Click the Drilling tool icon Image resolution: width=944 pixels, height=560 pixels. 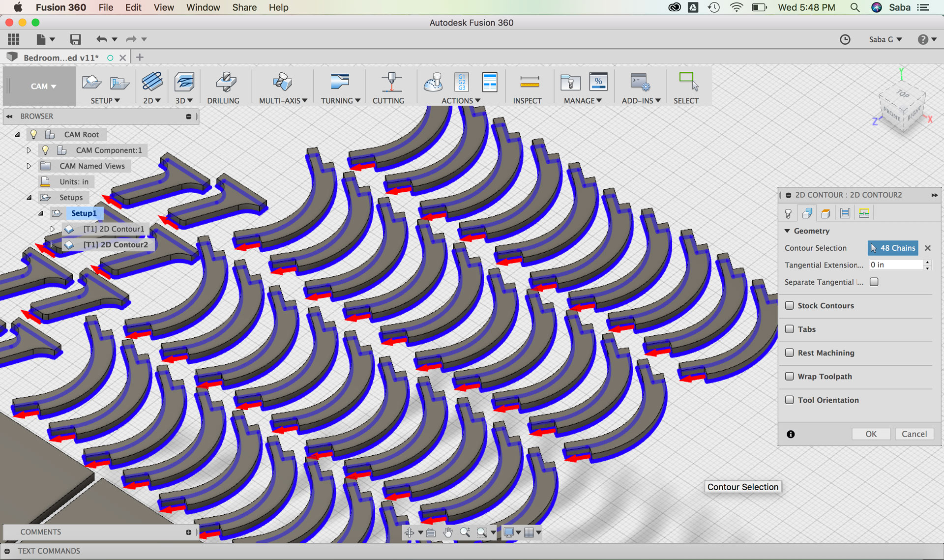[226, 83]
